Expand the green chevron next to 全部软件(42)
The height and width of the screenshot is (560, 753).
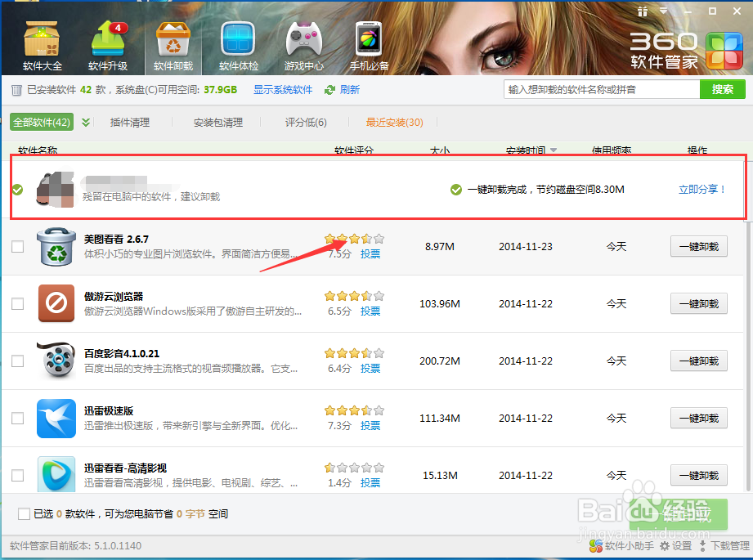tap(86, 123)
